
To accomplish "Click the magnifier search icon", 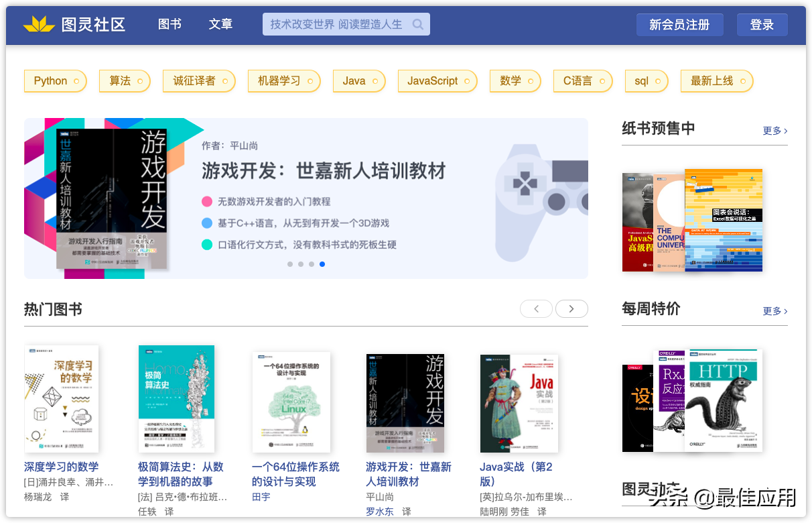I will pyautogui.click(x=418, y=25).
